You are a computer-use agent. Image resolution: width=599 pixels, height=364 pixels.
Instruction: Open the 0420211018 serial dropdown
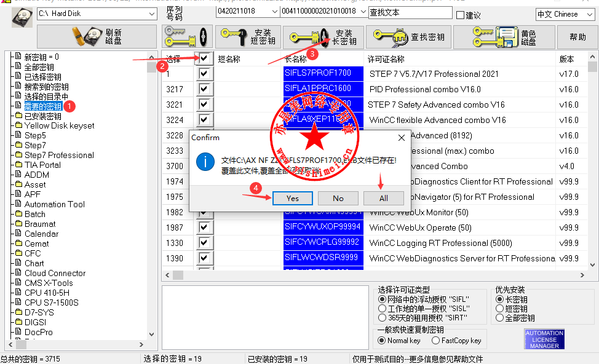click(274, 12)
